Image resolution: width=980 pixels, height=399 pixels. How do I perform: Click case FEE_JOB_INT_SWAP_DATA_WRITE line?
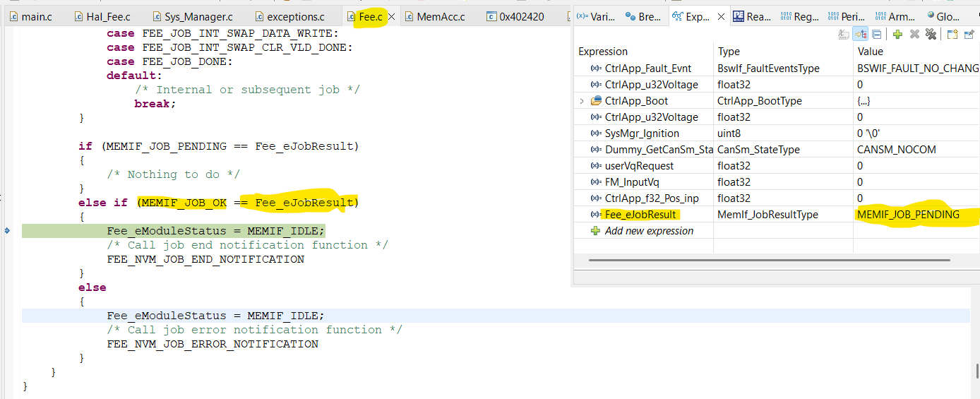(x=222, y=33)
